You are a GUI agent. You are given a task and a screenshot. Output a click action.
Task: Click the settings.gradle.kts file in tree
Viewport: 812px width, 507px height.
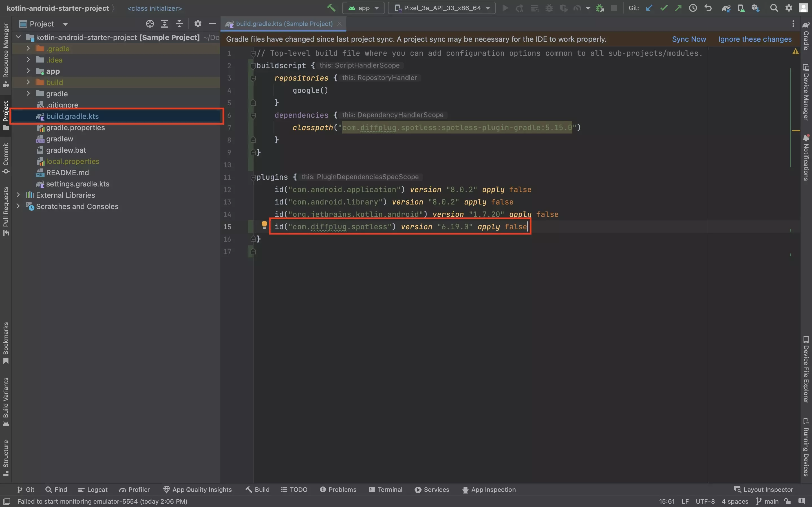point(78,183)
